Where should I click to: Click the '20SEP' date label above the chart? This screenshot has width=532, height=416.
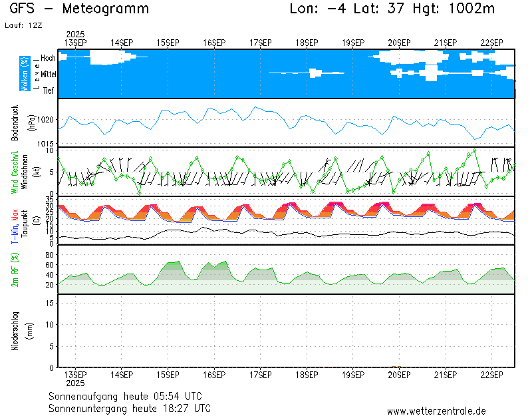[400, 43]
